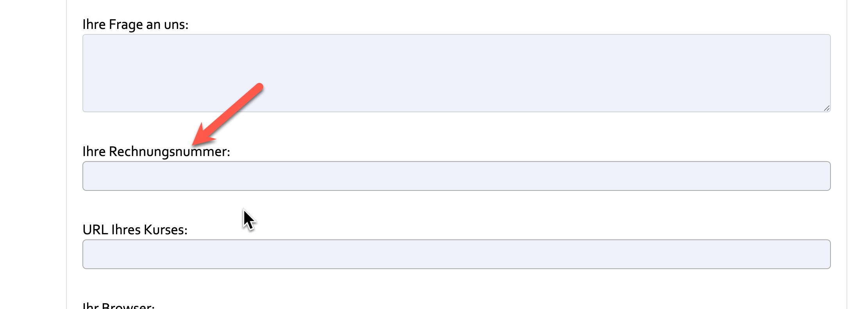Click the resize grip of the question box
The image size is (868, 309).
826,108
